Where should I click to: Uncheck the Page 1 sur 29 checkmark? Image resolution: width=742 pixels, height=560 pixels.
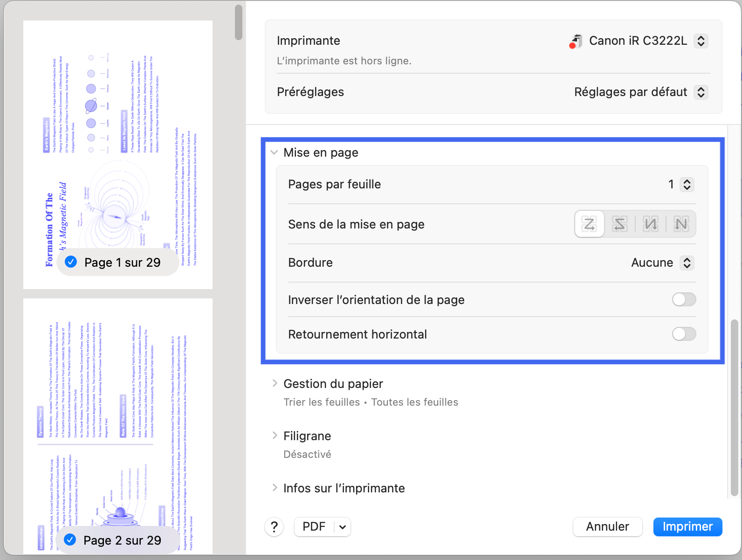pos(71,262)
